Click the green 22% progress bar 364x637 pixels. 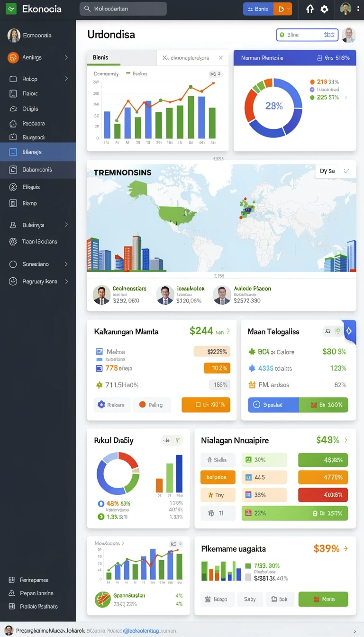click(295, 513)
